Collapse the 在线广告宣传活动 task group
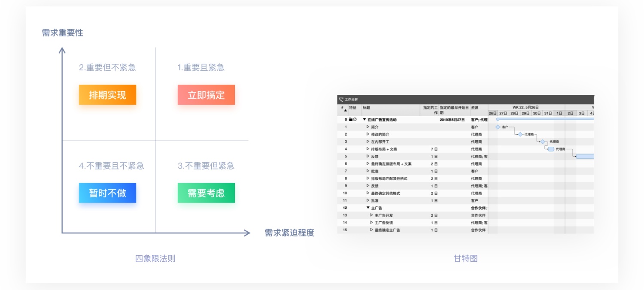The height and width of the screenshot is (290, 644). (365, 119)
